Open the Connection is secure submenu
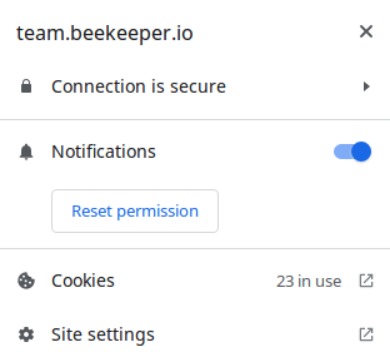This screenshot has width=390, height=362. (195, 86)
